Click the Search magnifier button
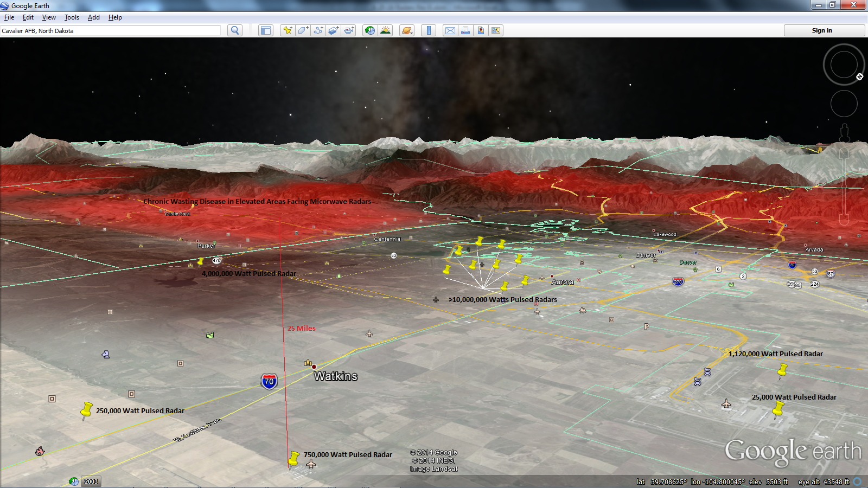868x488 pixels. 234,30
